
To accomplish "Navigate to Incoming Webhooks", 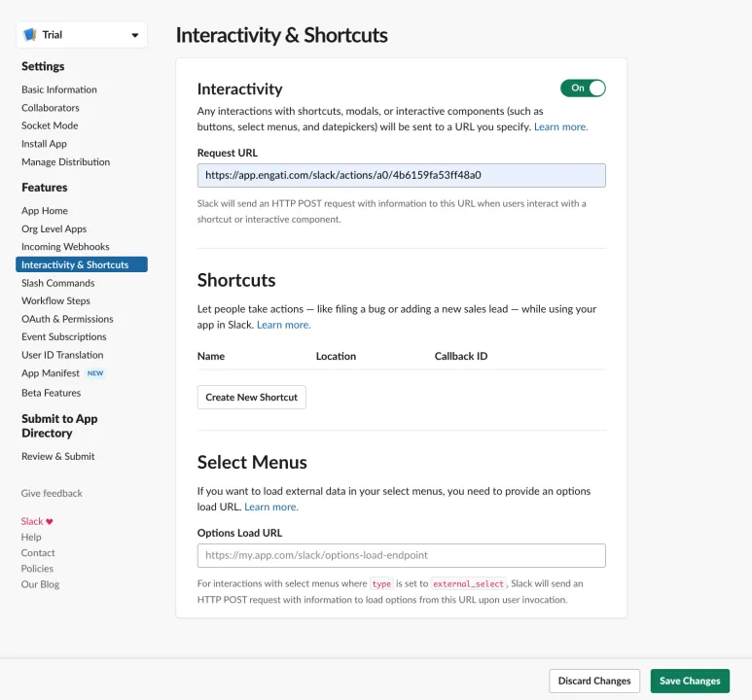I will [x=65, y=246].
